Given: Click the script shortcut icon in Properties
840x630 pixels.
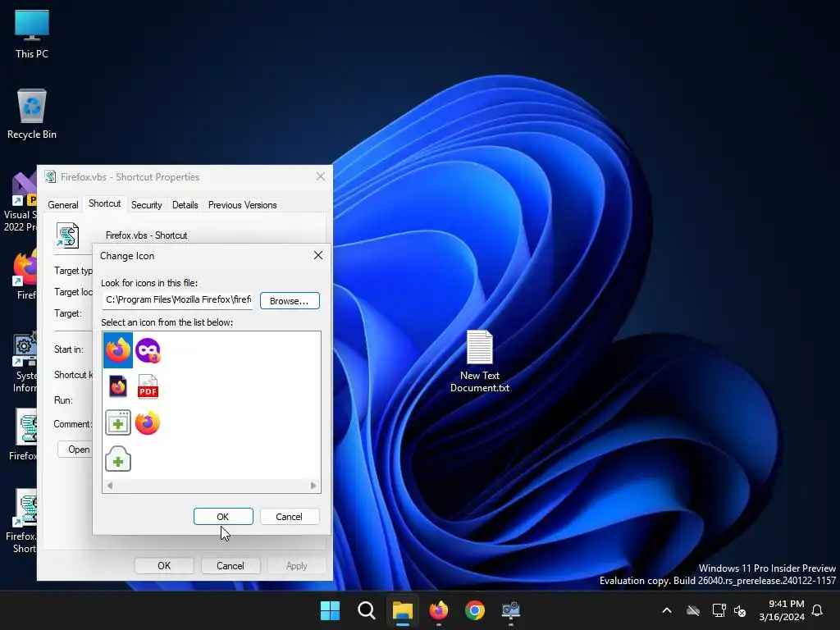Looking at the screenshot, I should click(x=67, y=235).
